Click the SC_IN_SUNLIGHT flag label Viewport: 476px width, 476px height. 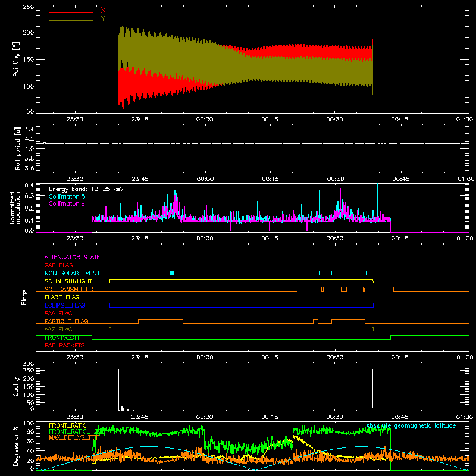[68, 281]
